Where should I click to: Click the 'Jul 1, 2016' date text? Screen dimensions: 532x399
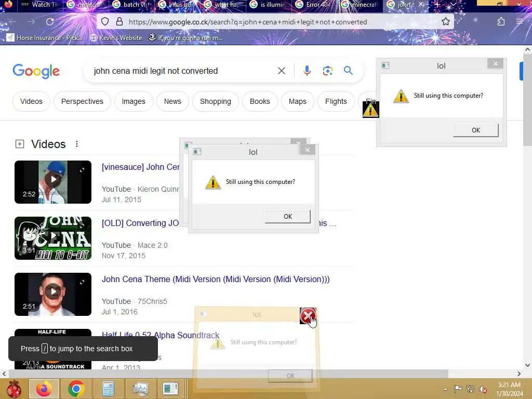[x=120, y=312]
